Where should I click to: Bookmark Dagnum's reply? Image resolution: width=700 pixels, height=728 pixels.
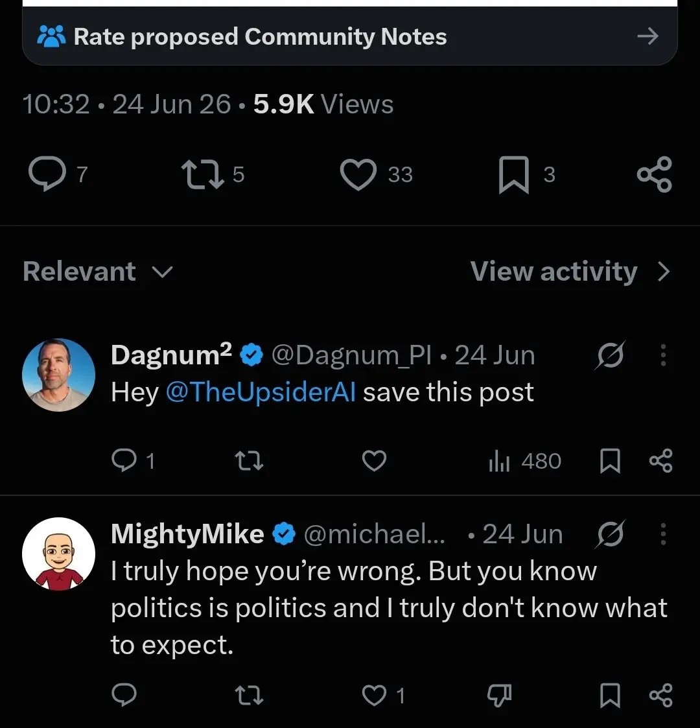(x=610, y=460)
